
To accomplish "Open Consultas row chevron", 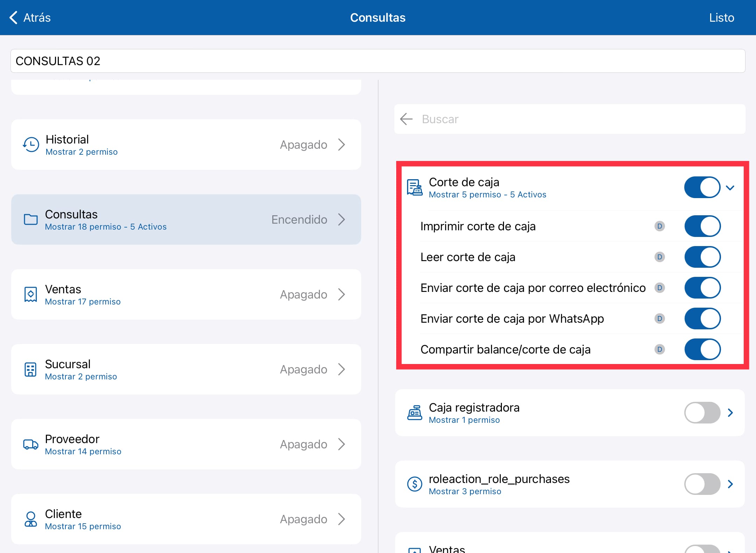I will pos(342,219).
